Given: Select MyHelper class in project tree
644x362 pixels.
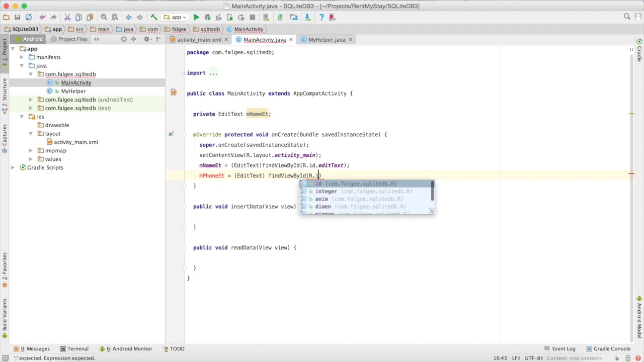Looking at the screenshot, I should 73,91.
